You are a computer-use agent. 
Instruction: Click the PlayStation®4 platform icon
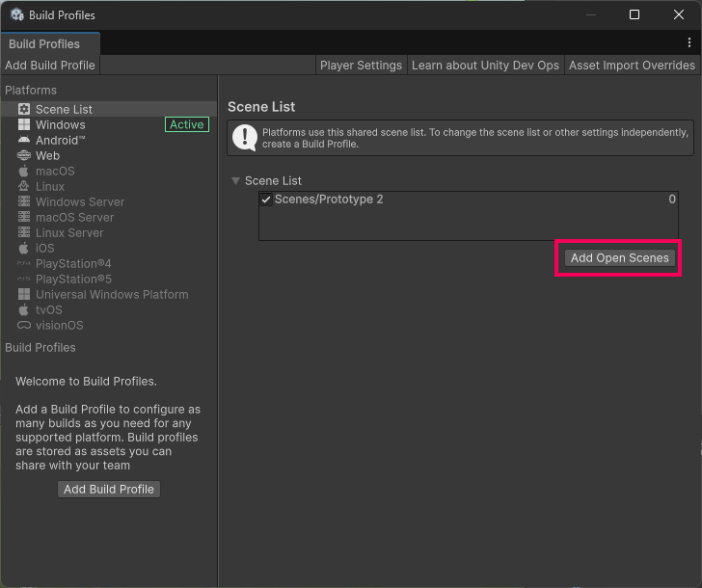24,264
